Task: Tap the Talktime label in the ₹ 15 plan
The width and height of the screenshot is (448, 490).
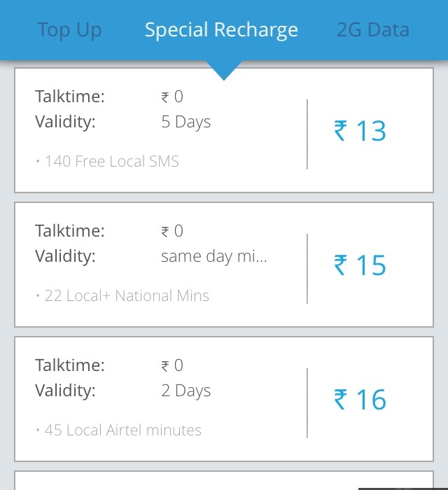Action: click(x=69, y=231)
